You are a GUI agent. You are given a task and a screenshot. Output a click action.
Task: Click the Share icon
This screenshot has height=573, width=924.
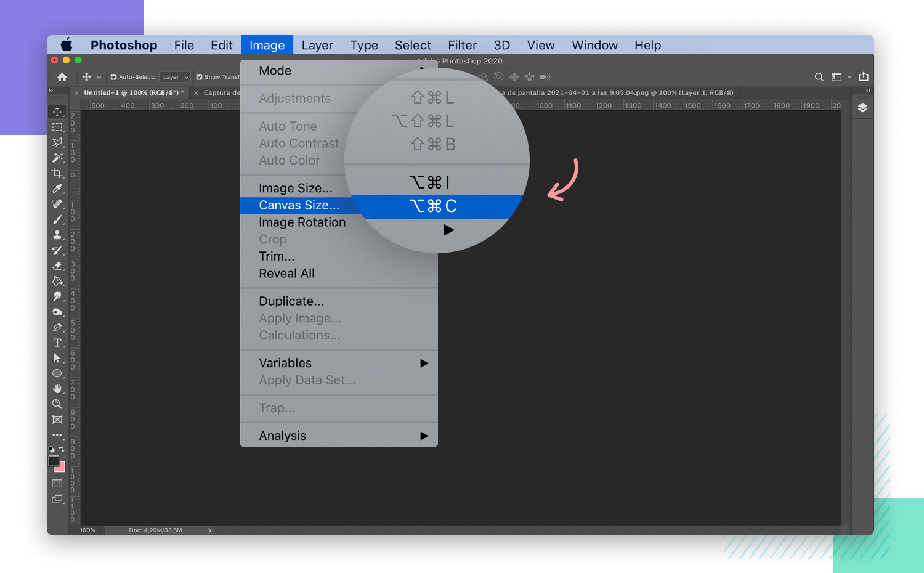click(864, 76)
